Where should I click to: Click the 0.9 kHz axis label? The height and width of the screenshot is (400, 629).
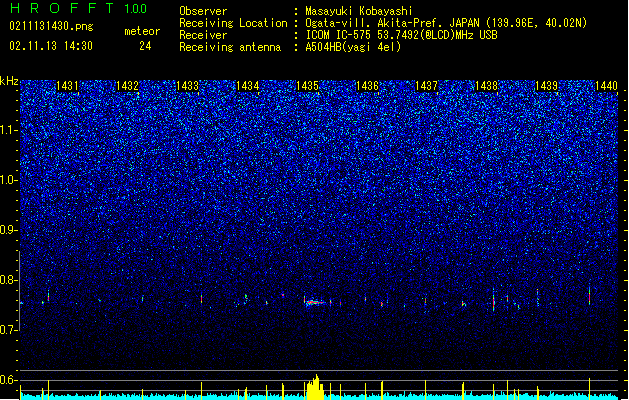click(9, 230)
